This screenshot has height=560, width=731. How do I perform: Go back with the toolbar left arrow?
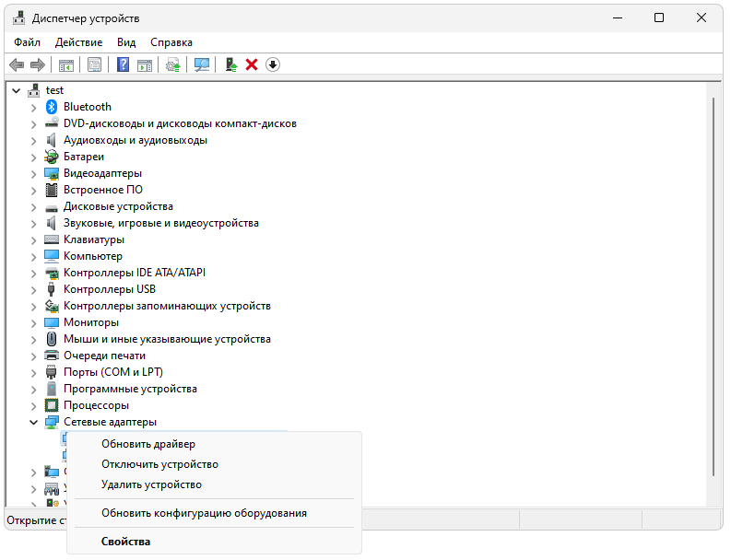pos(17,64)
